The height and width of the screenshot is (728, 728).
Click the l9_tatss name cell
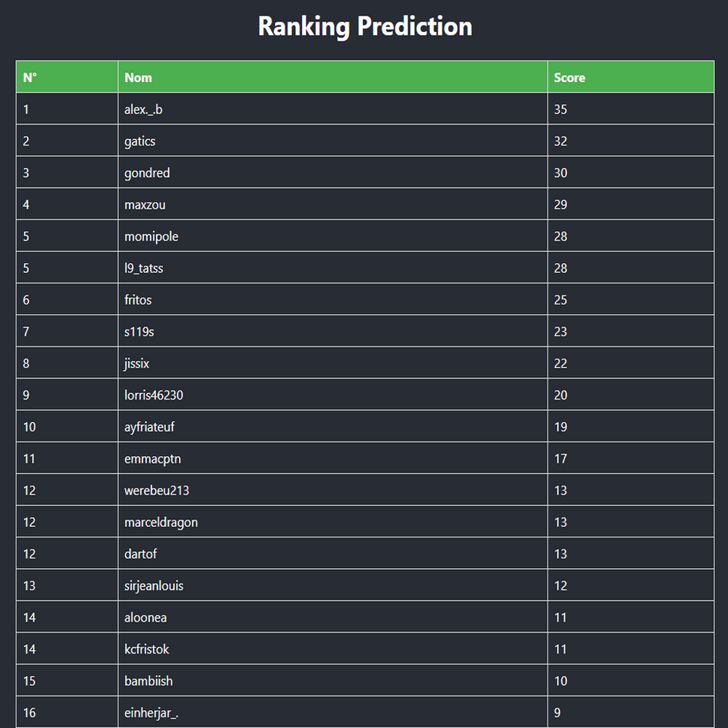[144, 269]
